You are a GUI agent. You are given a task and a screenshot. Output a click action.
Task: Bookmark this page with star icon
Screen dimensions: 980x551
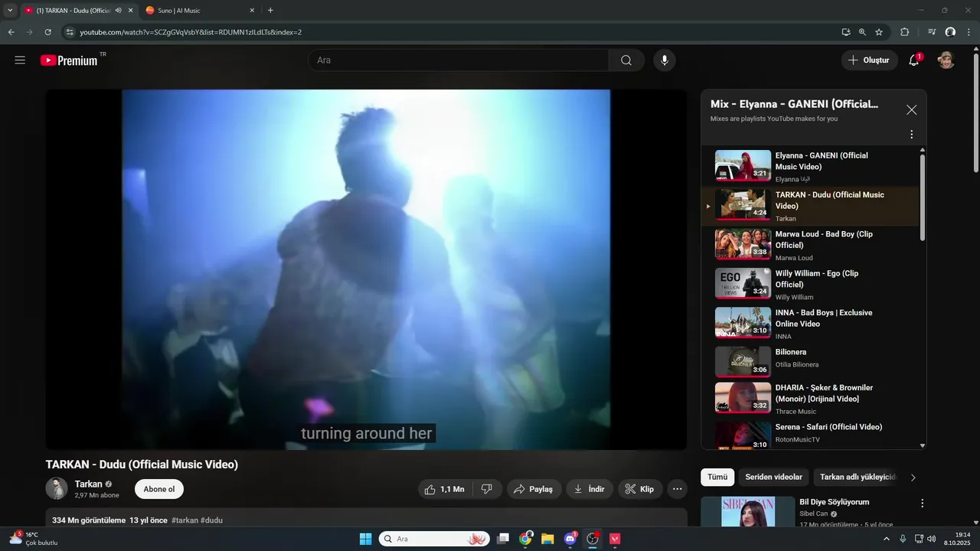(x=879, y=32)
